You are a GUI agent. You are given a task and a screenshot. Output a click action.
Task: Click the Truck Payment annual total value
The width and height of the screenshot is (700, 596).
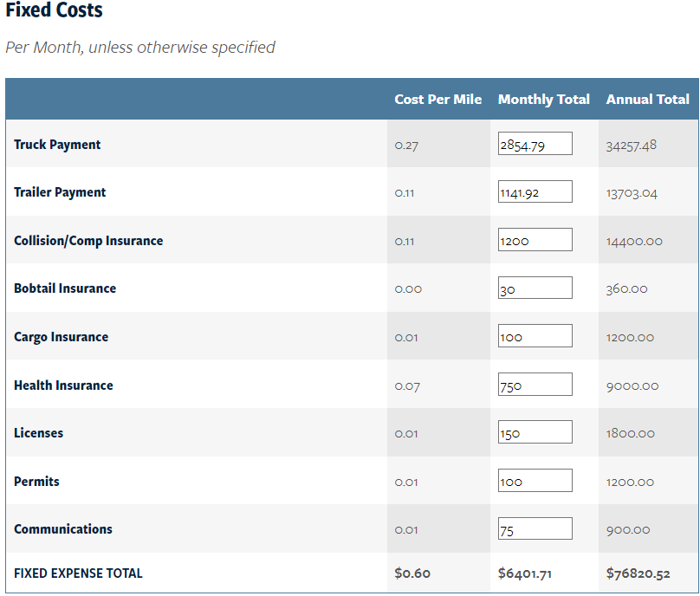(631, 145)
